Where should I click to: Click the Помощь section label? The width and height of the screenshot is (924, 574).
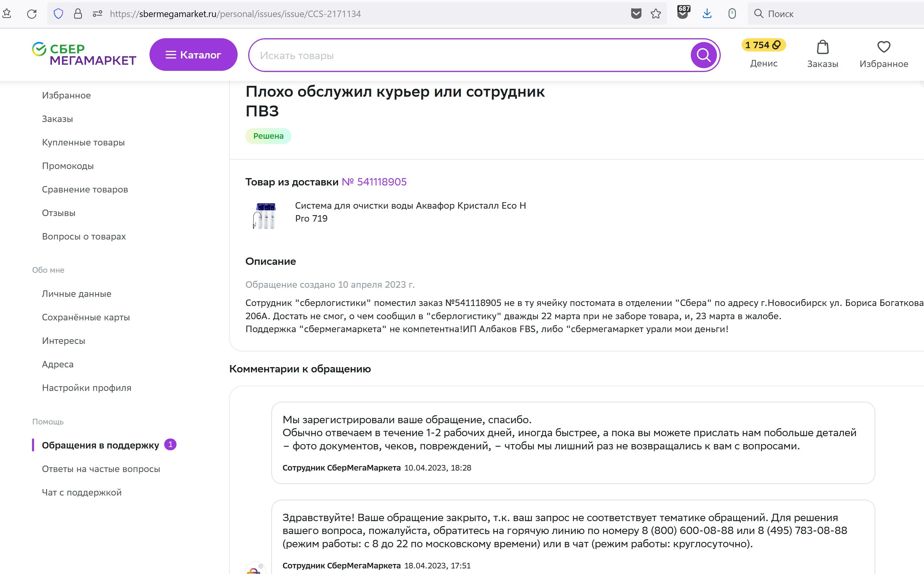point(48,422)
